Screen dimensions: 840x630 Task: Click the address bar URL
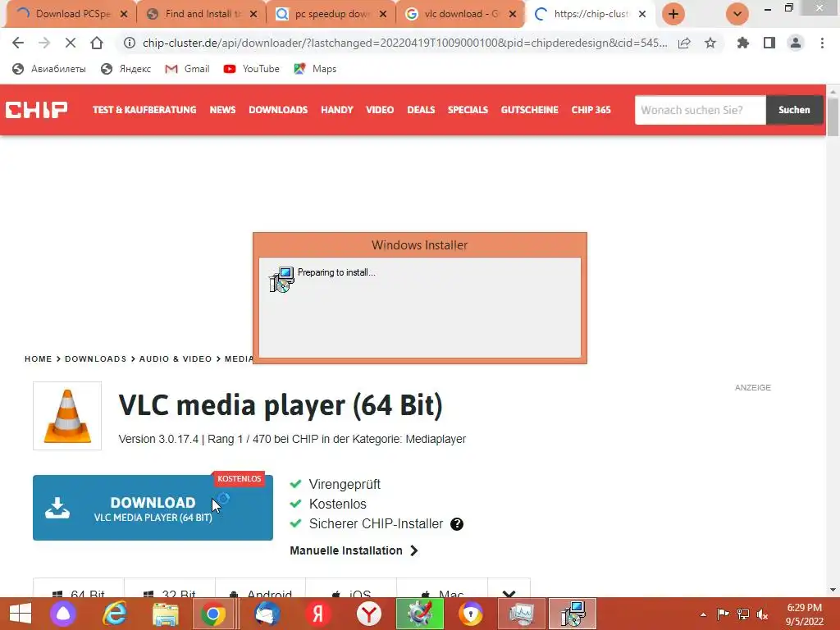click(x=404, y=43)
